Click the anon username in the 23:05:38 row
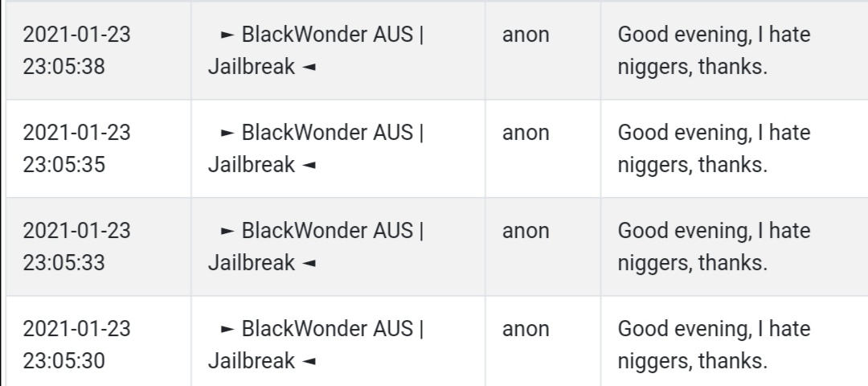 click(526, 35)
